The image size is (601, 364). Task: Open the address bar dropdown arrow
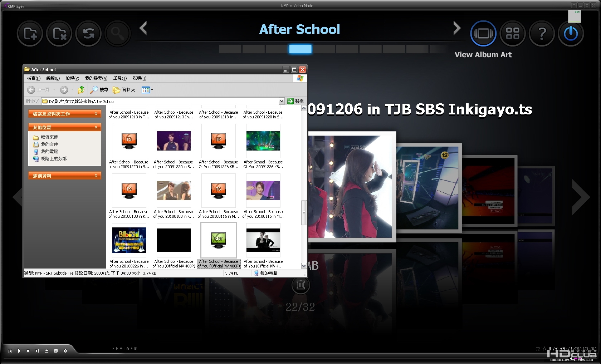click(282, 101)
